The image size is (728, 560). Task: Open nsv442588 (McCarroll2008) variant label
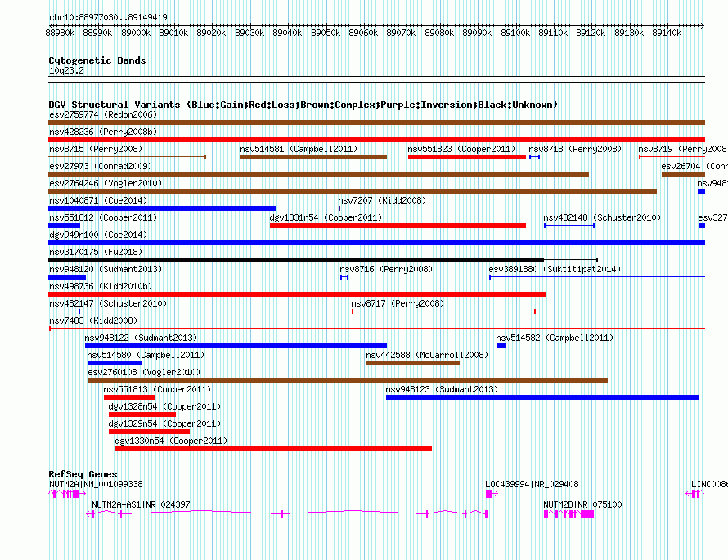[x=427, y=355]
